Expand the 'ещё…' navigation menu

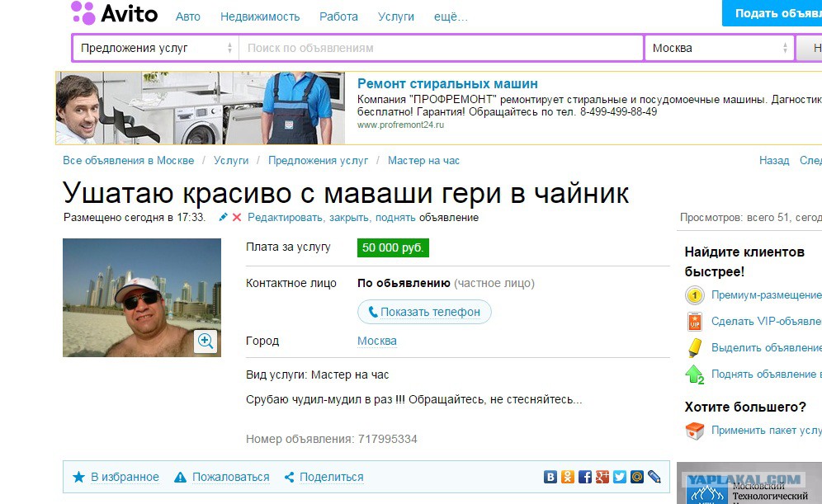[451, 16]
